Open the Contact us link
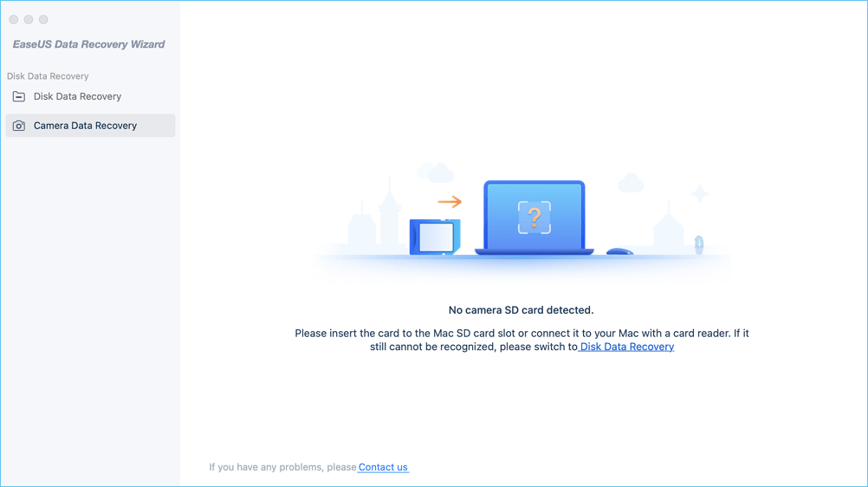868x487 pixels. pyautogui.click(x=383, y=467)
